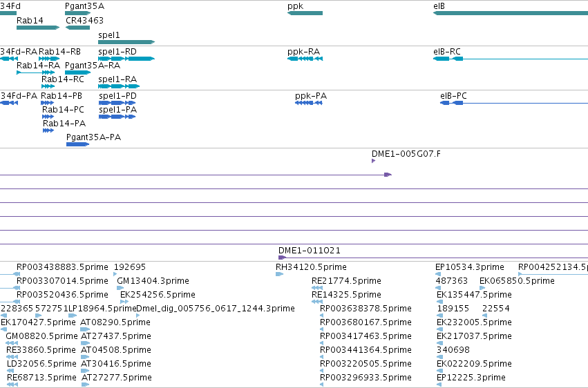The image size is (588, 388).
Task: Click the elB-PC CDS label
Action: pyautogui.click(x=453, y=95)
